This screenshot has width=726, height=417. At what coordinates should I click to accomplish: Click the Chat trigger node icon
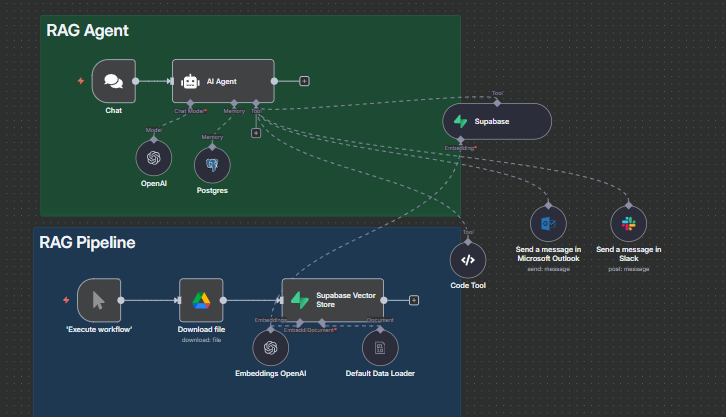coord(113,80)
